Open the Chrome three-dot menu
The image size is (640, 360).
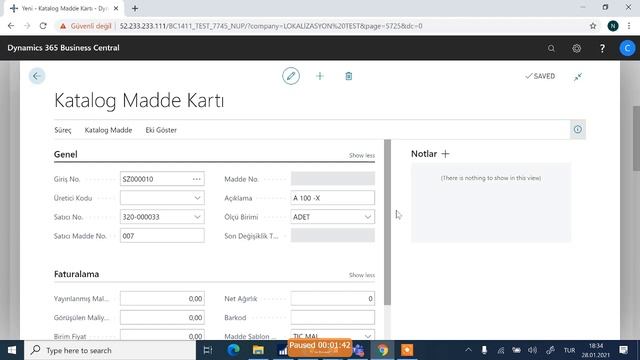pyautogui.click(x=629, y=26)
